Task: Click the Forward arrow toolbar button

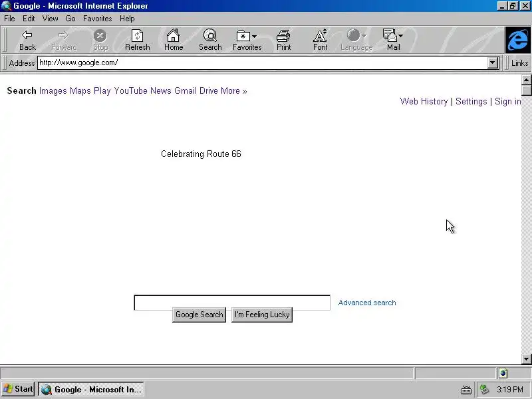Action: 64,41
